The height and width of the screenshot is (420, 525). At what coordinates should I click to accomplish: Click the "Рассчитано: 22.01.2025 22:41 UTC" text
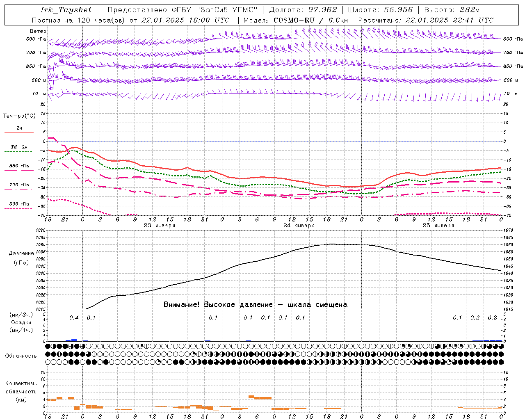[426, 20]
